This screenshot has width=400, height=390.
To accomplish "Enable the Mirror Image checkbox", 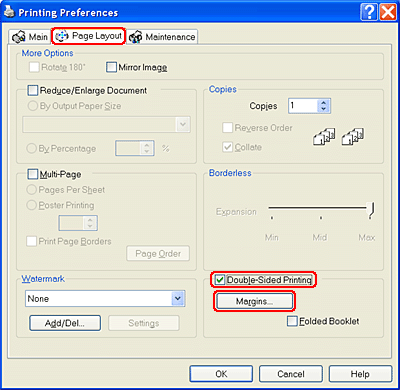I will [x=111, y=67].
